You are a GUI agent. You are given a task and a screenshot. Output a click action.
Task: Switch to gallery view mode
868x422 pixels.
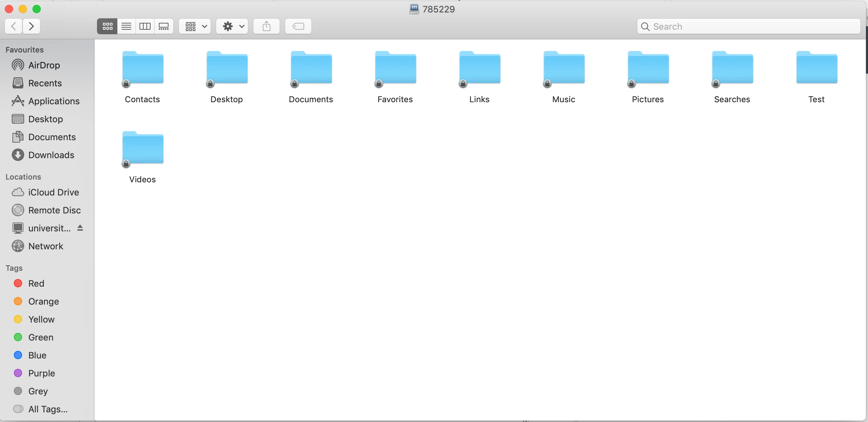[164, 26]
